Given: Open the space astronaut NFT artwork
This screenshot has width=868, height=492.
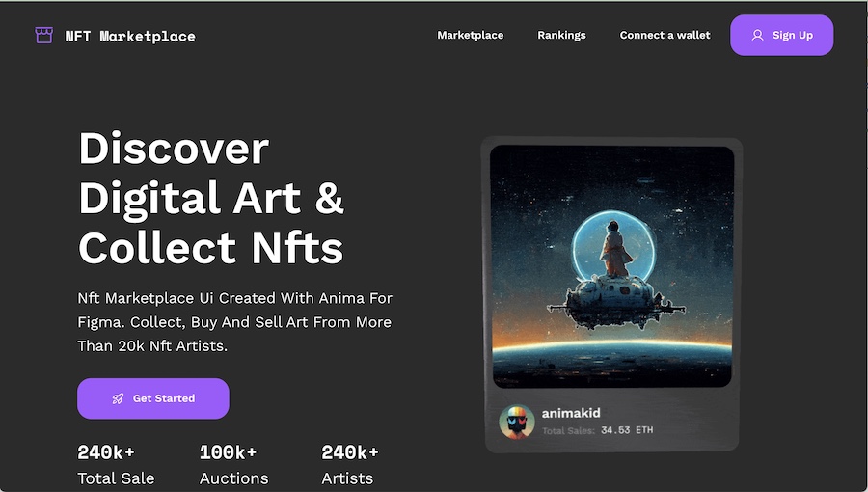Looking at the screenshot, I should click(x=611, y=266).
